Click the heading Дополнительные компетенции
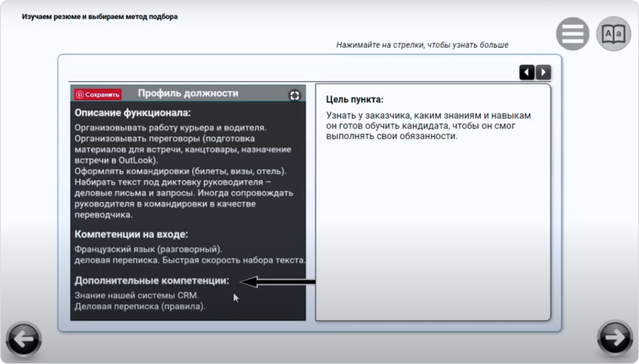This screenshot has height=364, width=639. pos(151,281)
